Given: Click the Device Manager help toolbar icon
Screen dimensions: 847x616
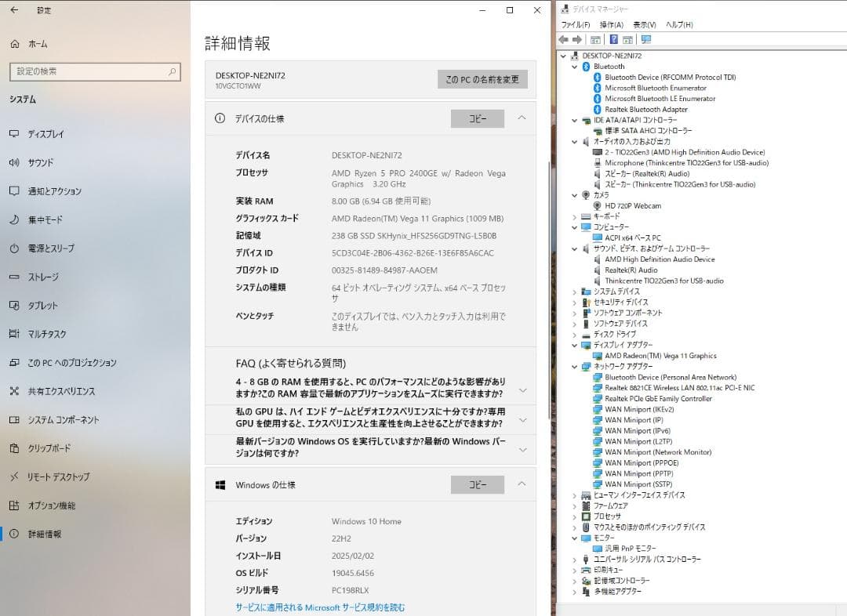Looking at the screenshot, I should 614,39.
